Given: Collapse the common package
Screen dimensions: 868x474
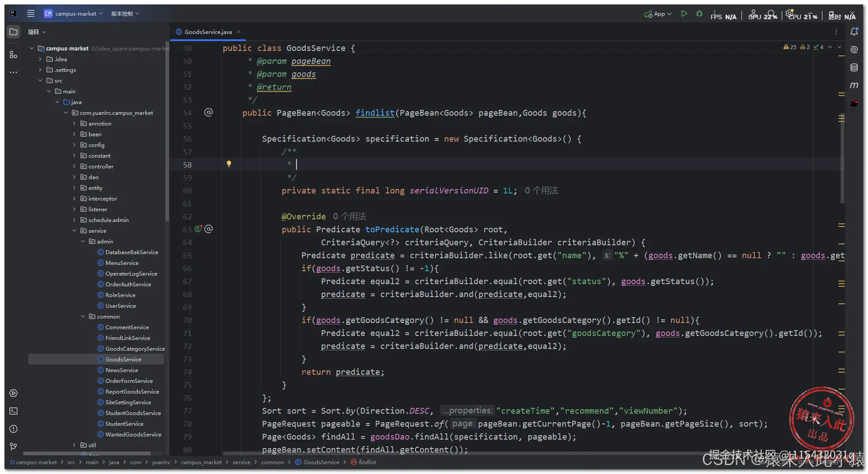Looking at the screenshot, I should point(83,316).
